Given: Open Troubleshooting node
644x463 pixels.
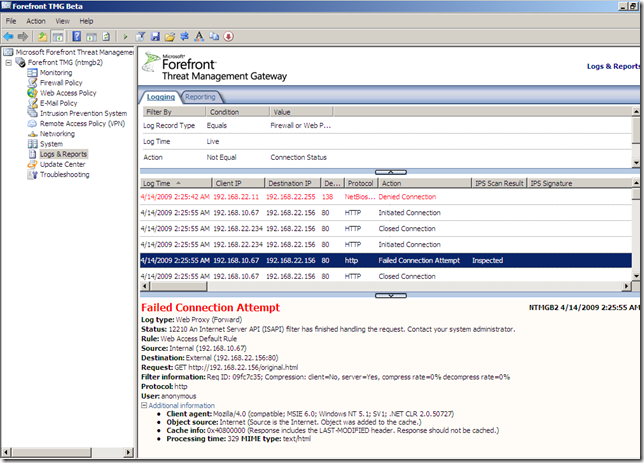Looking at the screenshot, I should 64,175.
